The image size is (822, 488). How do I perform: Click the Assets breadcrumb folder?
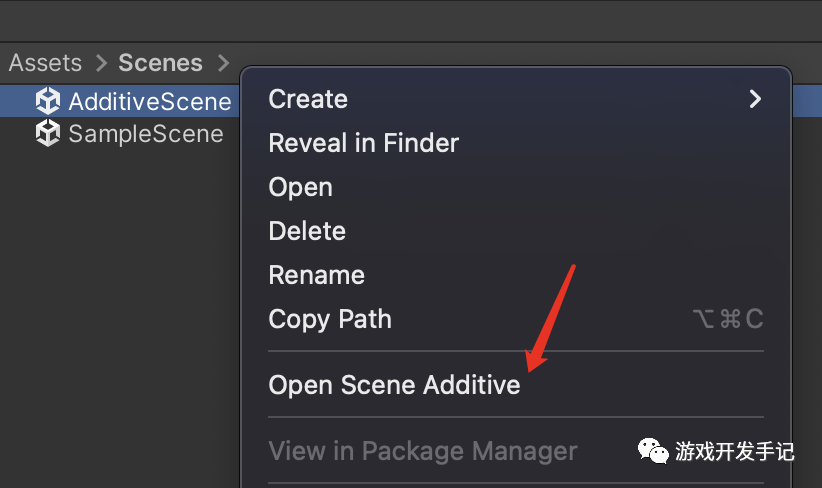click(x=45, y=63)
